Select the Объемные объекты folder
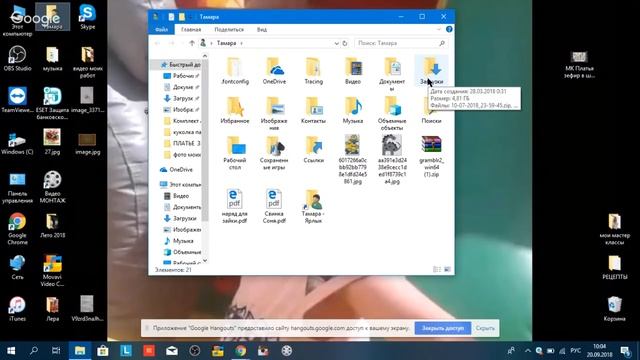The image size is (640, 360). 392,113
